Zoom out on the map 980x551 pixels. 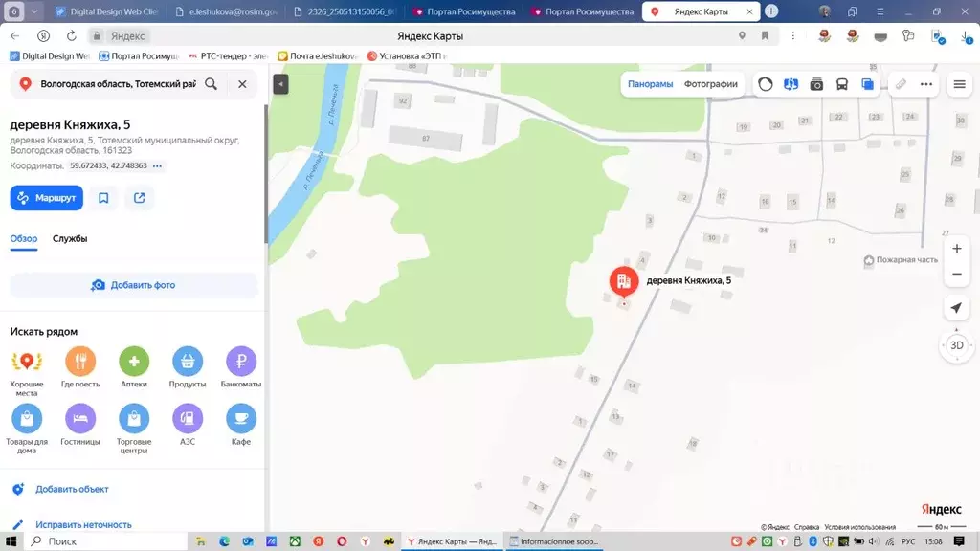click(957, 275)
